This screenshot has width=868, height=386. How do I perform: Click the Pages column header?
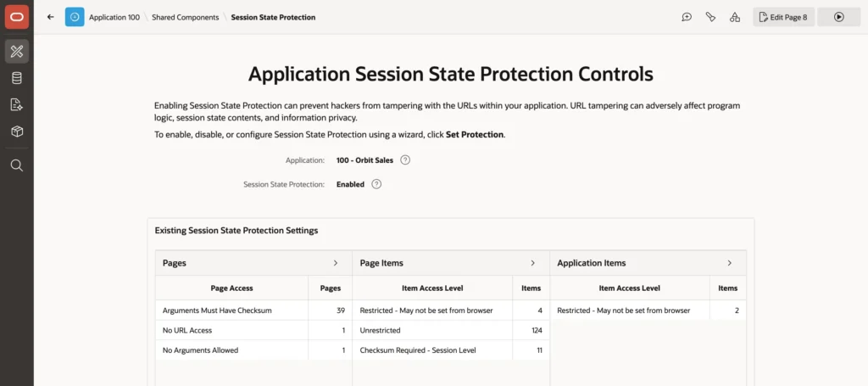[331, 288]
